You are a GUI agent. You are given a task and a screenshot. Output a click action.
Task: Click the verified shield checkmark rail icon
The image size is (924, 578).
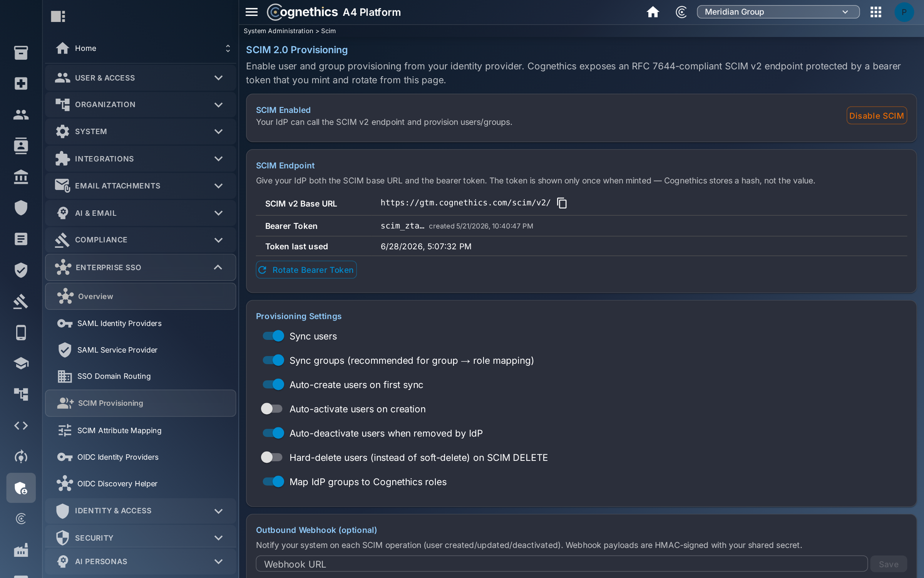tap(21, 270)
